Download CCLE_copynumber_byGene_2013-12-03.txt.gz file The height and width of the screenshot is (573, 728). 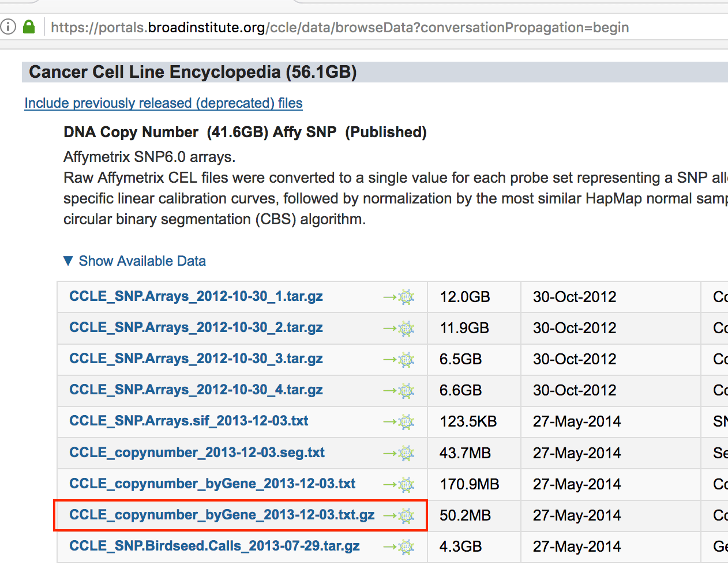tap(222, 515)
